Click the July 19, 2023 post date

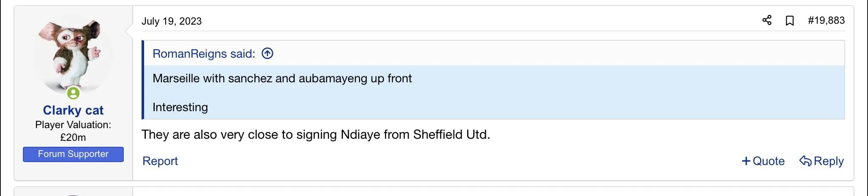click(172, 21)
